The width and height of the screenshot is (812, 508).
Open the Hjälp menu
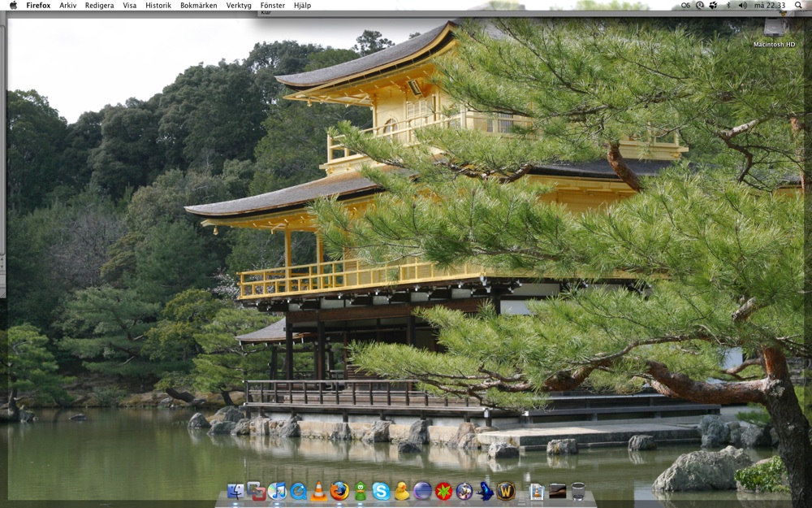302,5
